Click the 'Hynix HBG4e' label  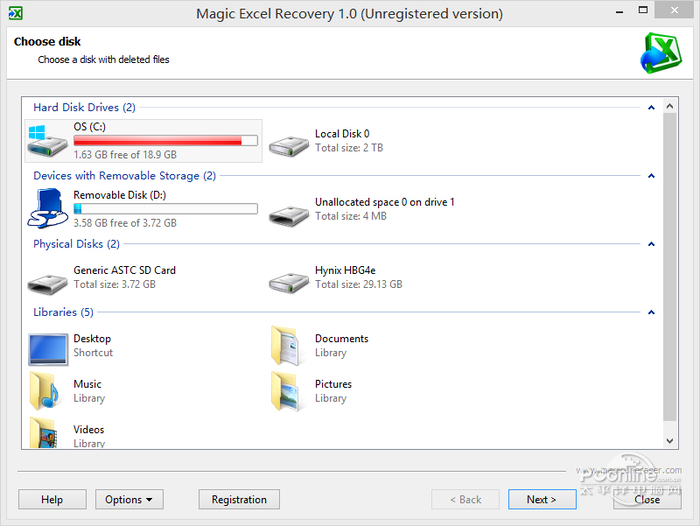(345, 271)
